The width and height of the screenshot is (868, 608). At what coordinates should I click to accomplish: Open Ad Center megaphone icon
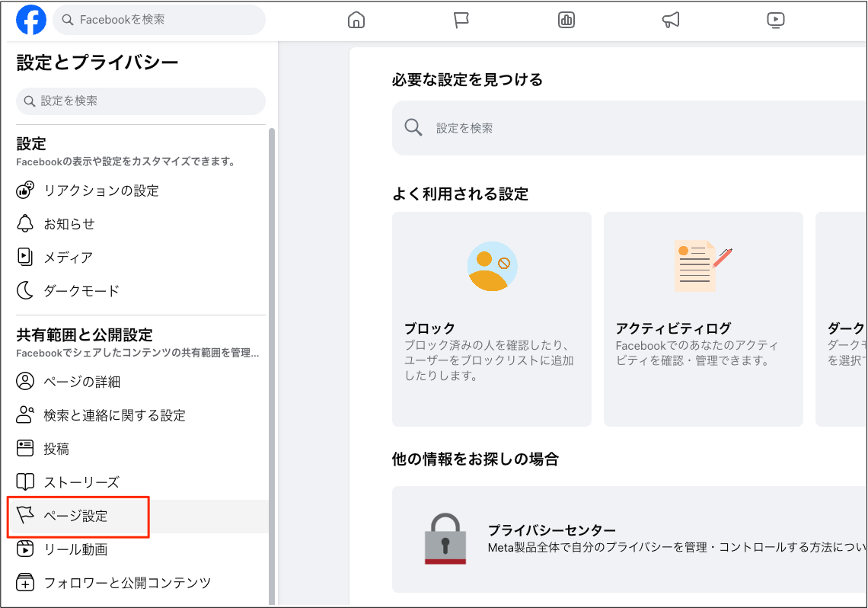[671, 20]
